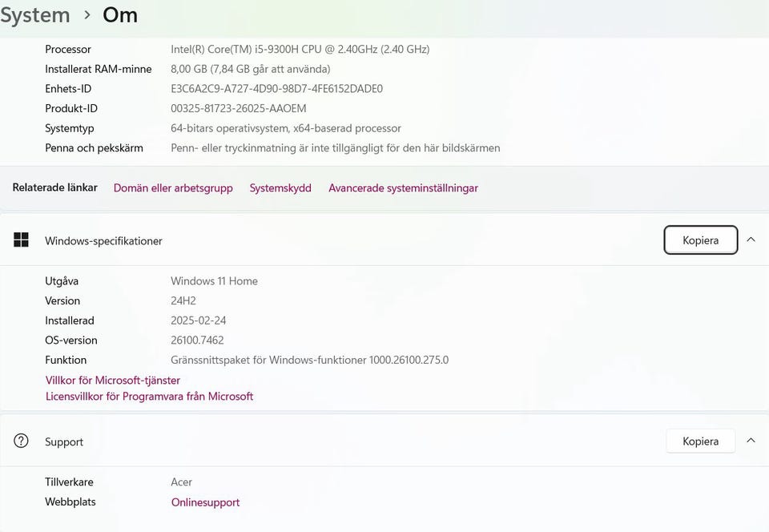Click the Processor label
This screenshot has height=532, width=769.
pos(68,49)
